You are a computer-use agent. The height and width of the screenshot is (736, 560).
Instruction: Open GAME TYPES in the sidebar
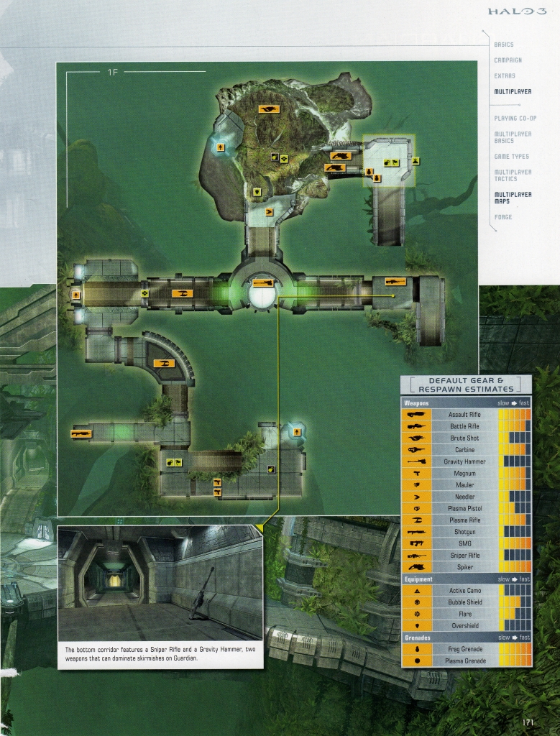[511, 156]
